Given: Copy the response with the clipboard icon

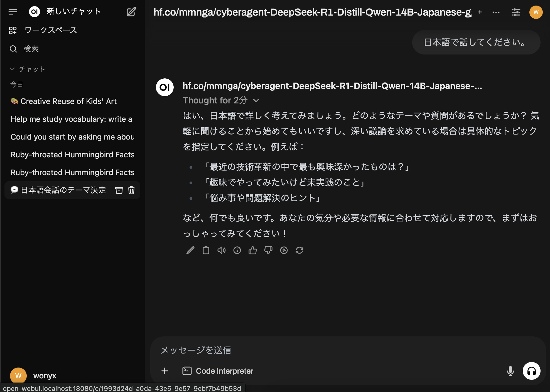Looking at the screenshot, I should (206, 250).
